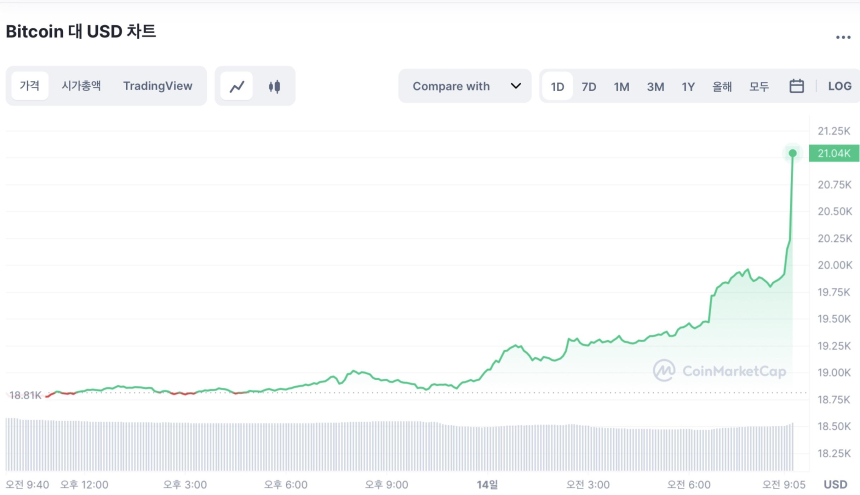The height and width of the screenshot is (495, 860).
Task: Click the 21.04K current price label
Action: tap(833, 153)
